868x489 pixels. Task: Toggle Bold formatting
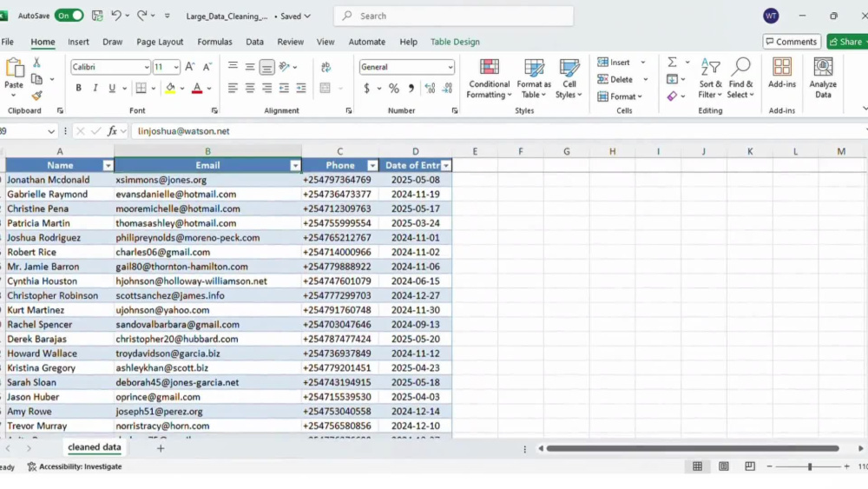click(79, 88)
